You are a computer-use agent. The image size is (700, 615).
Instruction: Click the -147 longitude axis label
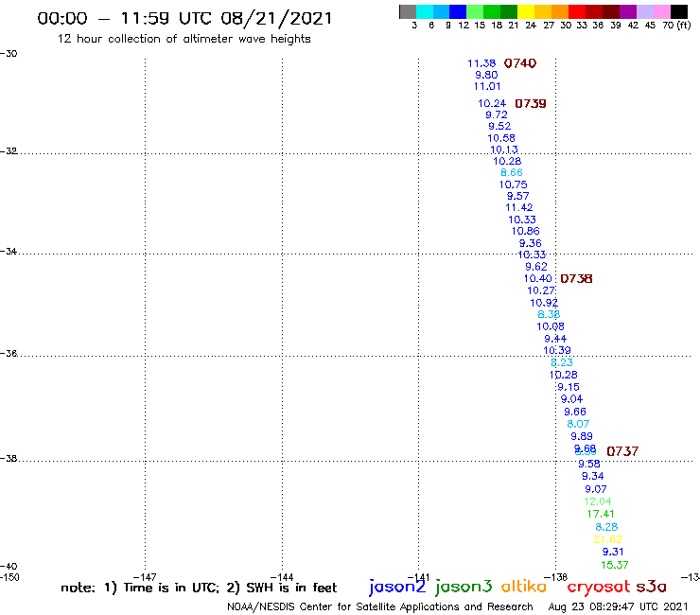(145, 577)
